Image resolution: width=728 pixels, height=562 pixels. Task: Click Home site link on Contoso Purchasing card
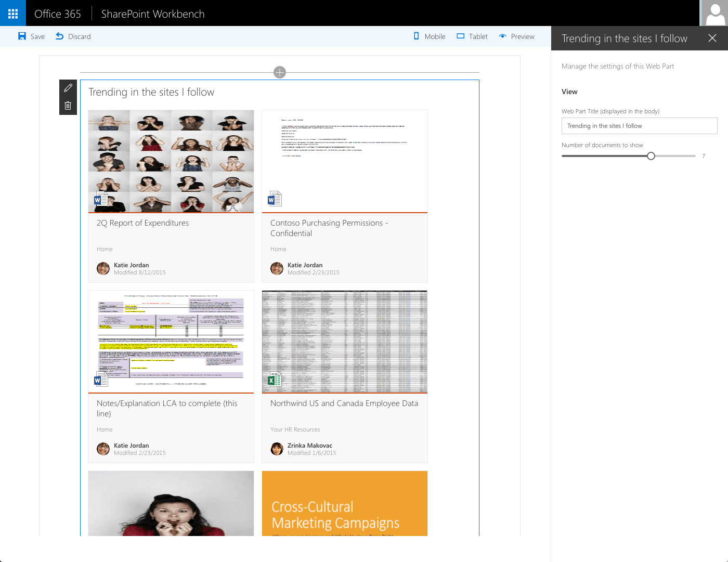pos(278,249)
